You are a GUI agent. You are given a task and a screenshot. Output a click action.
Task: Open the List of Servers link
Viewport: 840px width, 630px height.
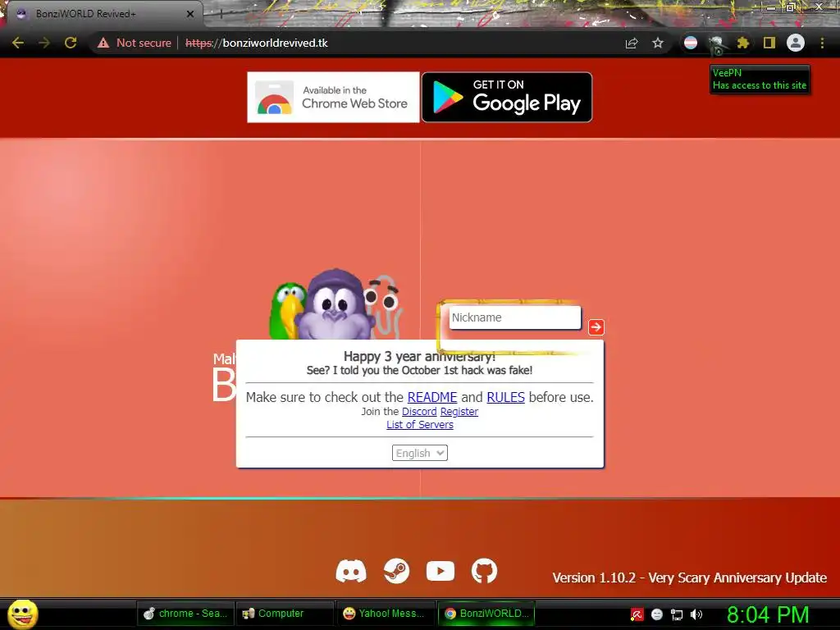419,424
